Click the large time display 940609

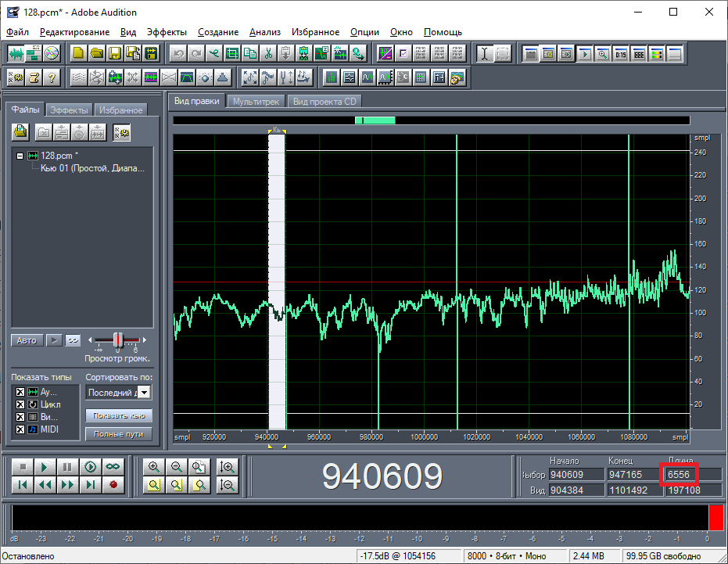[x=382, y=476]
